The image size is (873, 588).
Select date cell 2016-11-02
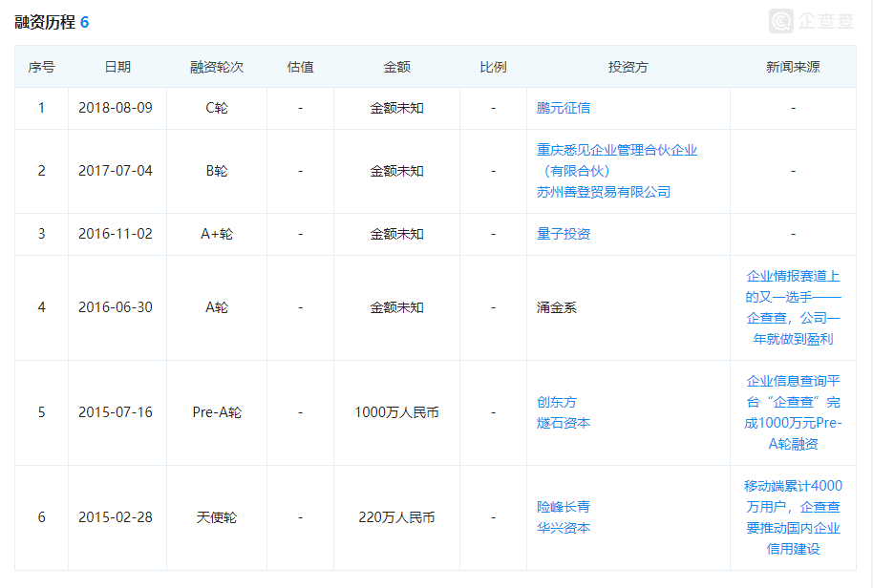[116, 234]
